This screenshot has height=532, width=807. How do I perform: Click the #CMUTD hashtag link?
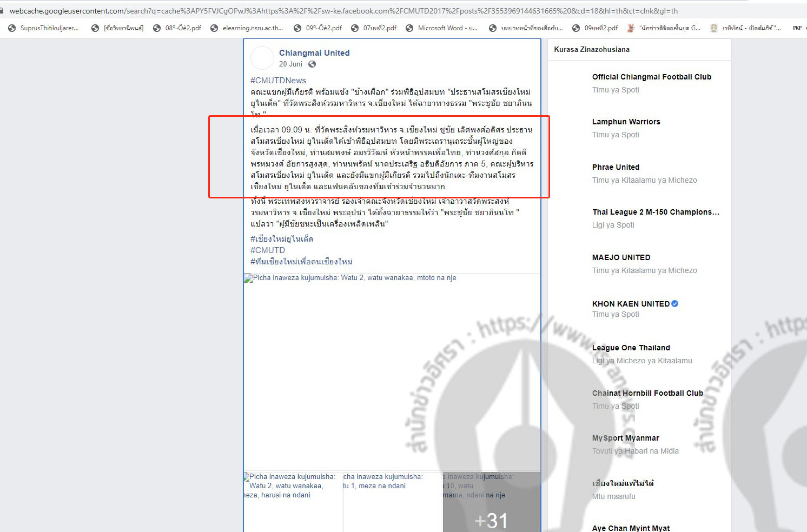(267, 250)
